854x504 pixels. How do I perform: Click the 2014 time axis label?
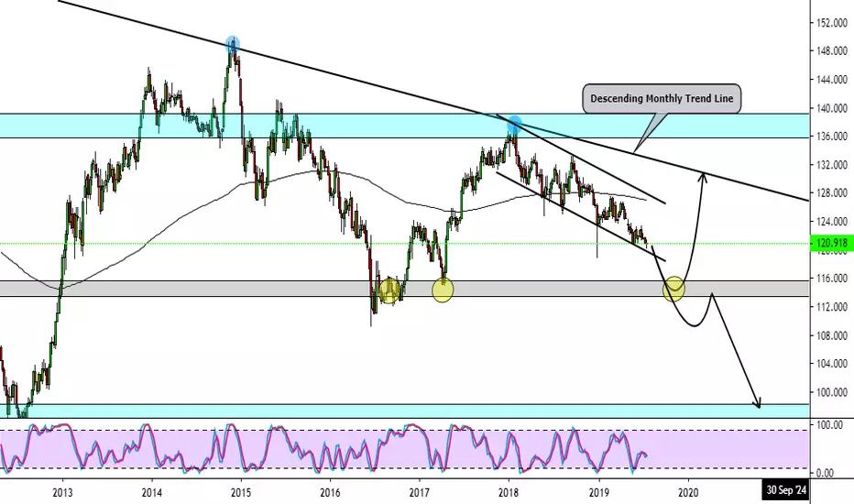(152, 493)
